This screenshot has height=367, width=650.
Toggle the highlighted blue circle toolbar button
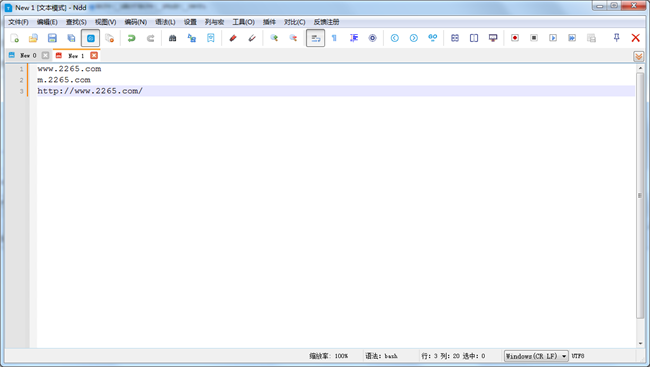(x=90, y=38)
